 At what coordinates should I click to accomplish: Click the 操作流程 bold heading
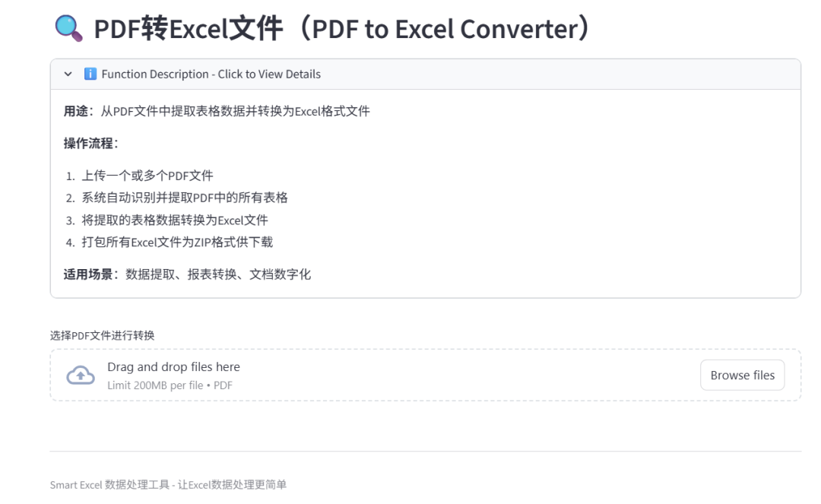pos(91,144)
